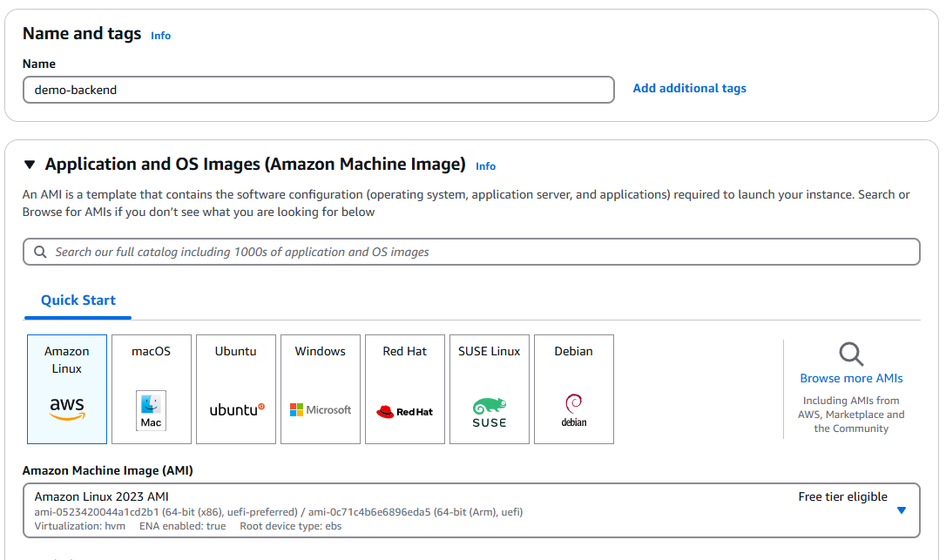Click Add additional tags
The image size is (946, 560).
(x=689, y=88)
